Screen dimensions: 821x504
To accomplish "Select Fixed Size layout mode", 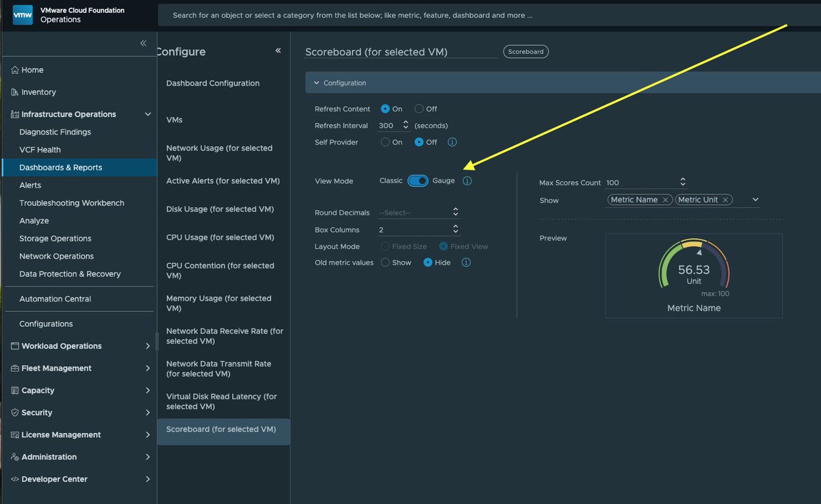I will [385, 246].
